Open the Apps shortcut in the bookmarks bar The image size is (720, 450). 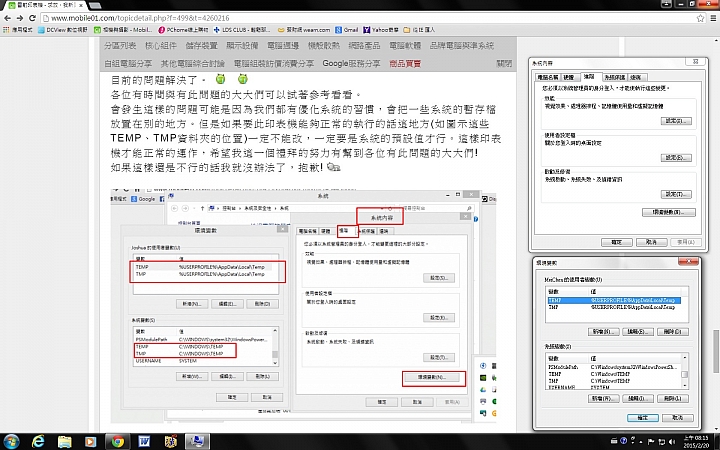[17, 30]
